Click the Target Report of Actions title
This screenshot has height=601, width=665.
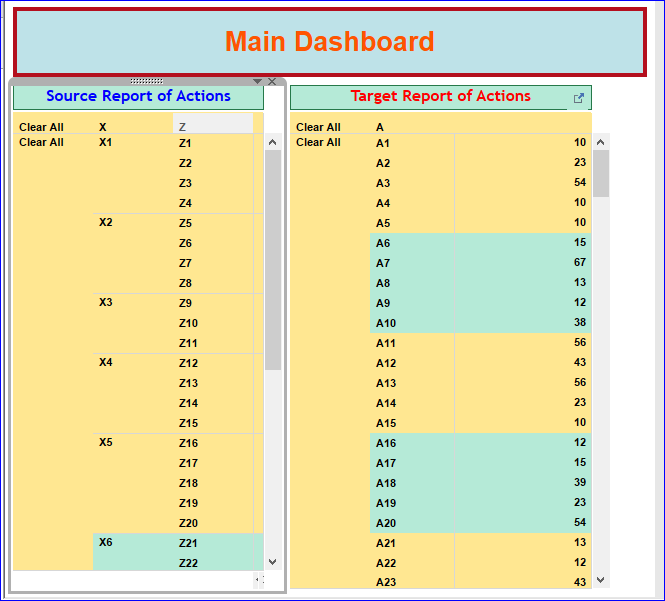pos(440,96)
